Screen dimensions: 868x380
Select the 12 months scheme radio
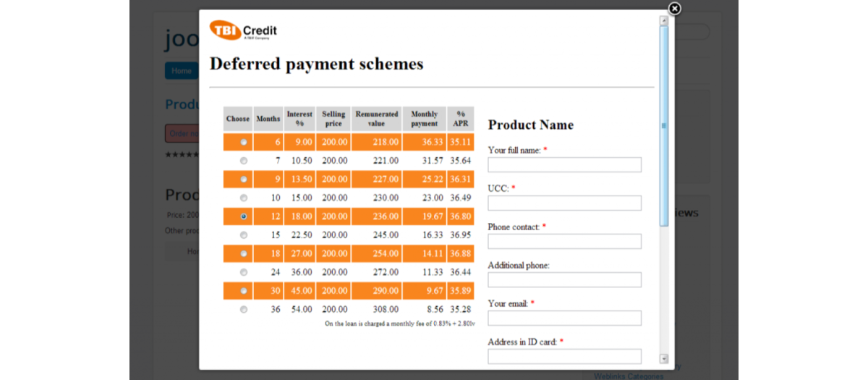click(x=243, y=216)
